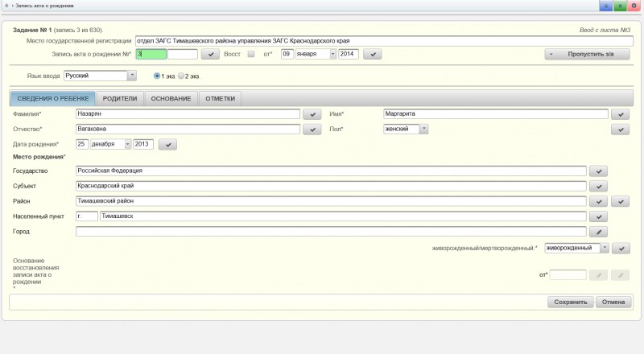This screenshot has height=354, width=644.
Task: Click birth year field 2013
Action: click(x=143, y=144)
